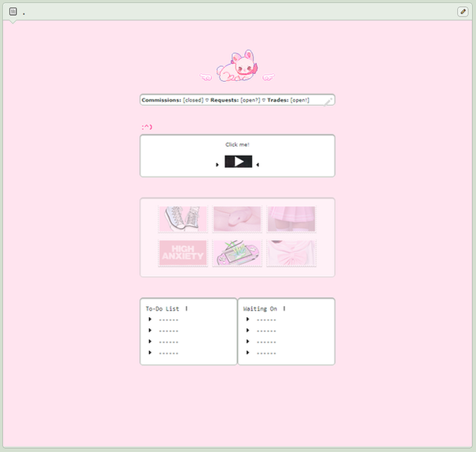Click the pencil icon in the commissions status box
This screenshot has height=452, width=476.
[328, 101]
